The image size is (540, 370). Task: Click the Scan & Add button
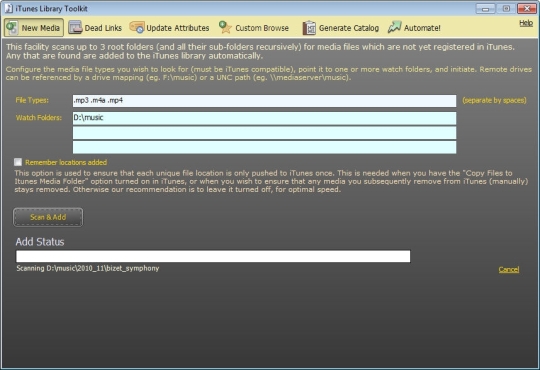tap(48, 217)
